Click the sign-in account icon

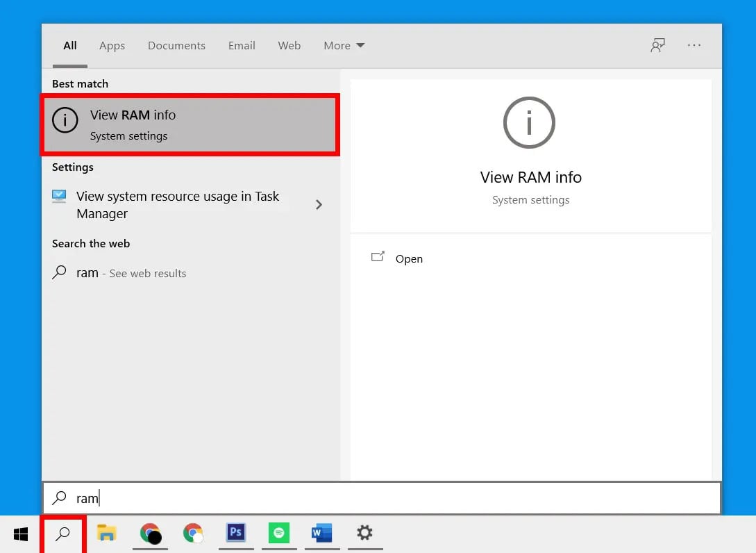[x=657, y=45]
